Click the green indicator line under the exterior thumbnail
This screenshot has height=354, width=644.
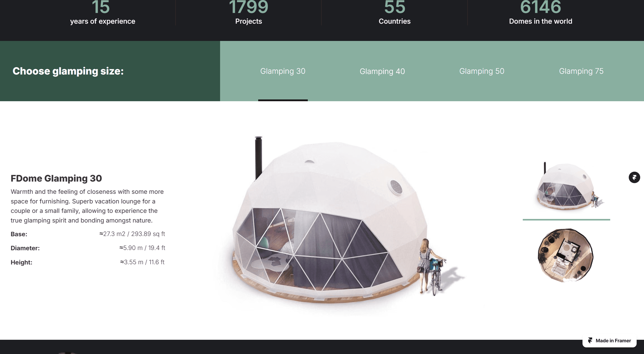[566, 219]
